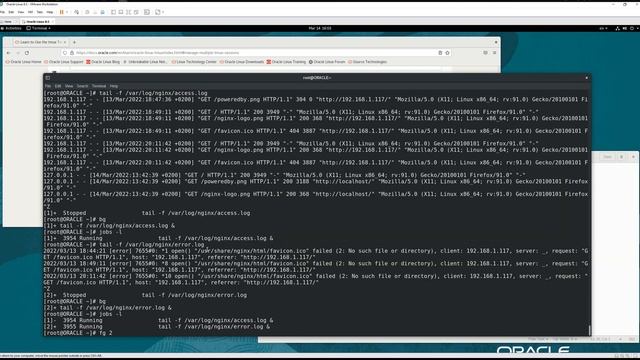Click the VMware take snapshot icon
The width and height of the screenshot is (640, 360).
pyautogui.click(x=87, y=12)
